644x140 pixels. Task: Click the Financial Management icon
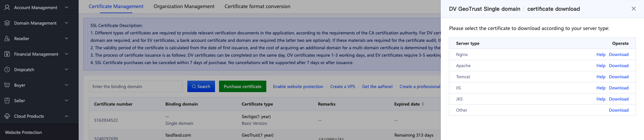7,54
